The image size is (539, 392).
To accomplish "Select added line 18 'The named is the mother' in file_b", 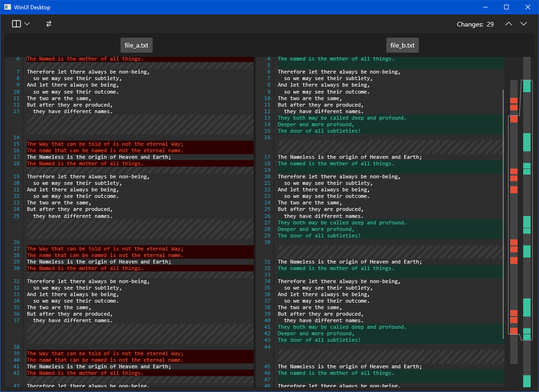I will (391, 164).
